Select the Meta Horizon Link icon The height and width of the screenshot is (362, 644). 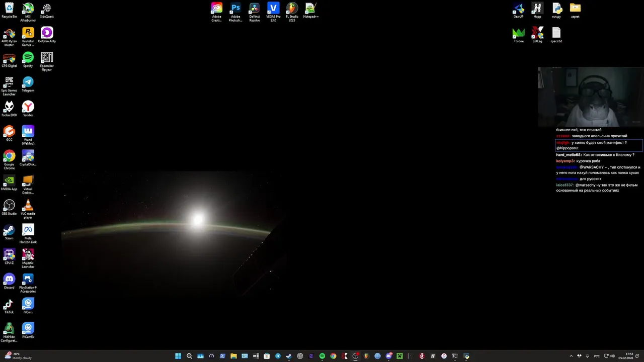(x=28, y=234)
